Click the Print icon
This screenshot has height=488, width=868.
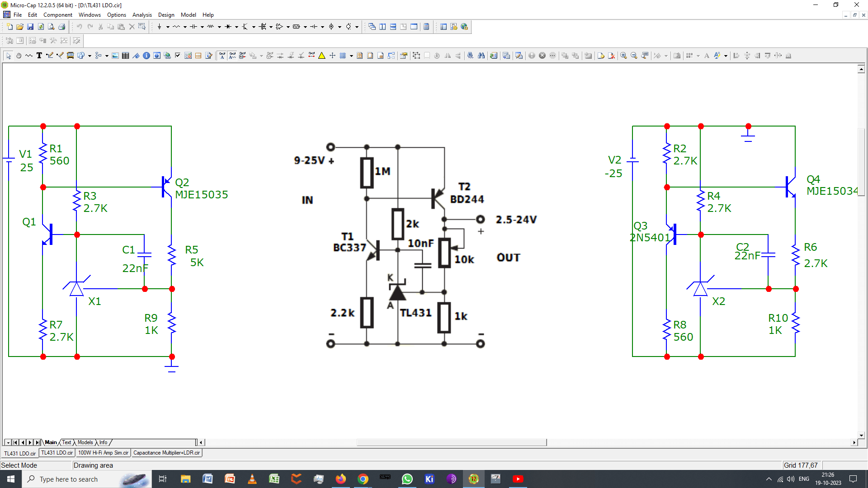pos(62,27)
